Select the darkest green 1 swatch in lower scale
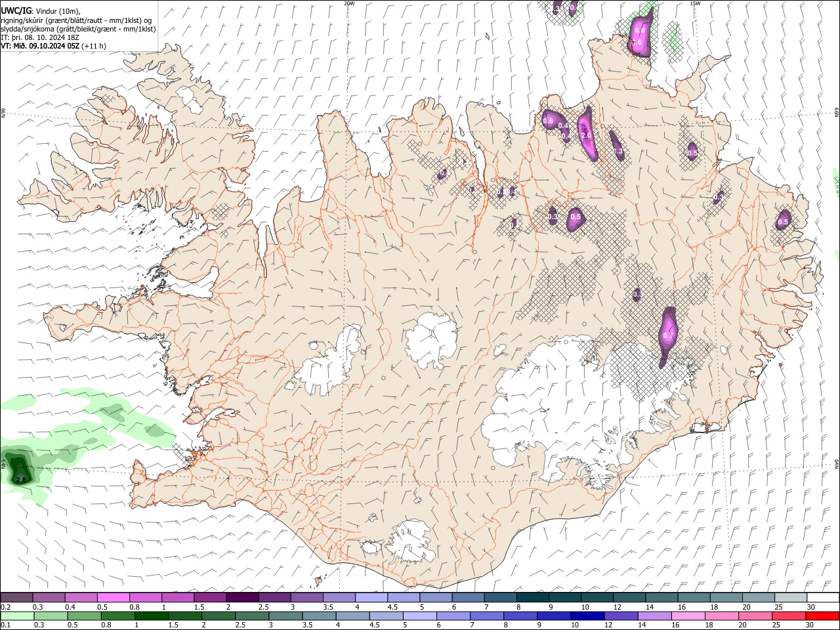 coord(152,616)
